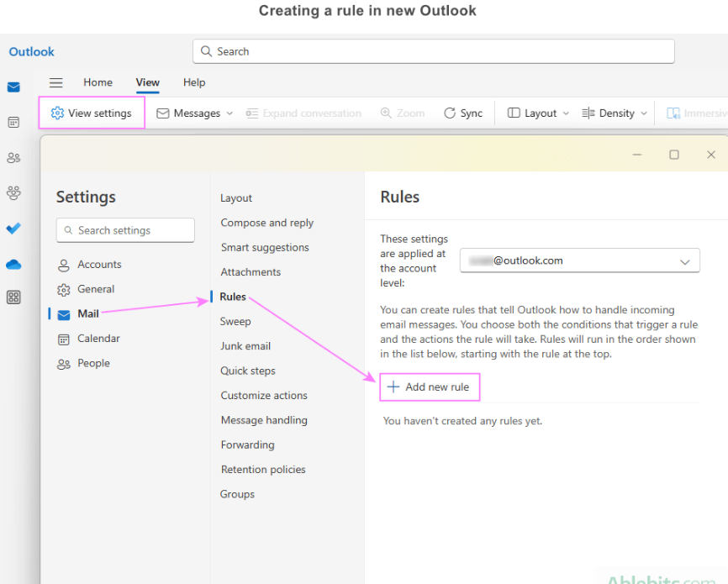The image size is (728, 584).
Task: Switch to the Home ribbon tab
Action: [x=98, y=82]
